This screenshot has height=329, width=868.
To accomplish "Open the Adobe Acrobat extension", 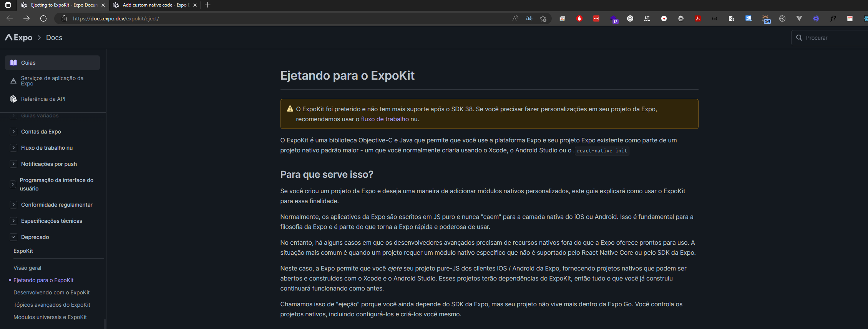I will coord(698,18).
